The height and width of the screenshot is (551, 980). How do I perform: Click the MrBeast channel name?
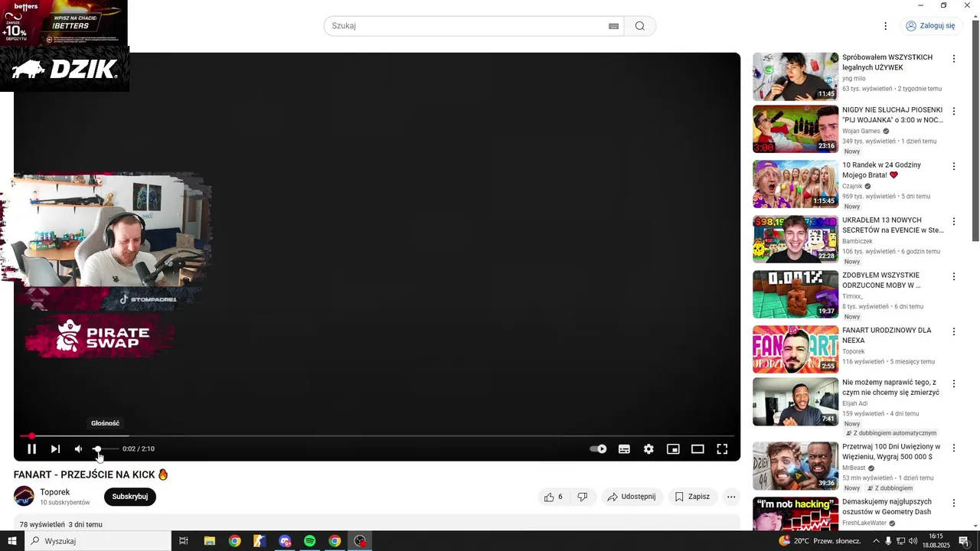854,468
